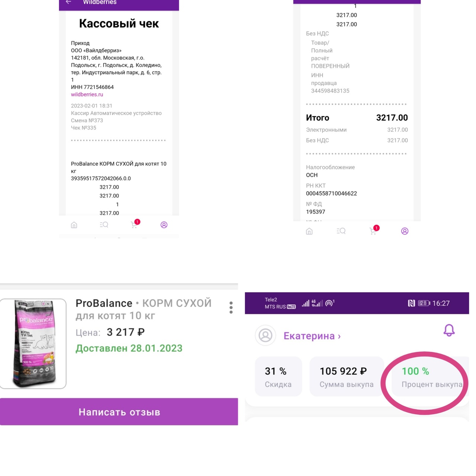Open catalog search icon under Кассовый чек receipt

tap(104, 225)
